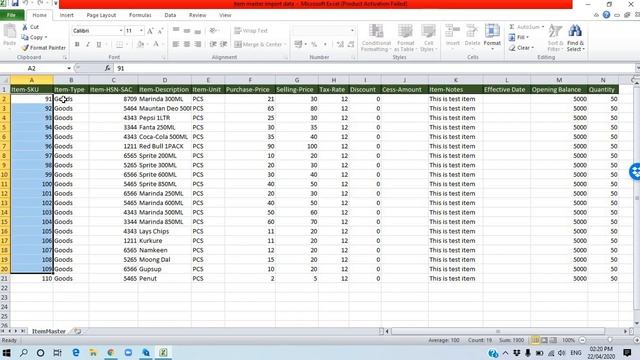
Task: Open the Format cells menu
Action: tap(492, 36)
